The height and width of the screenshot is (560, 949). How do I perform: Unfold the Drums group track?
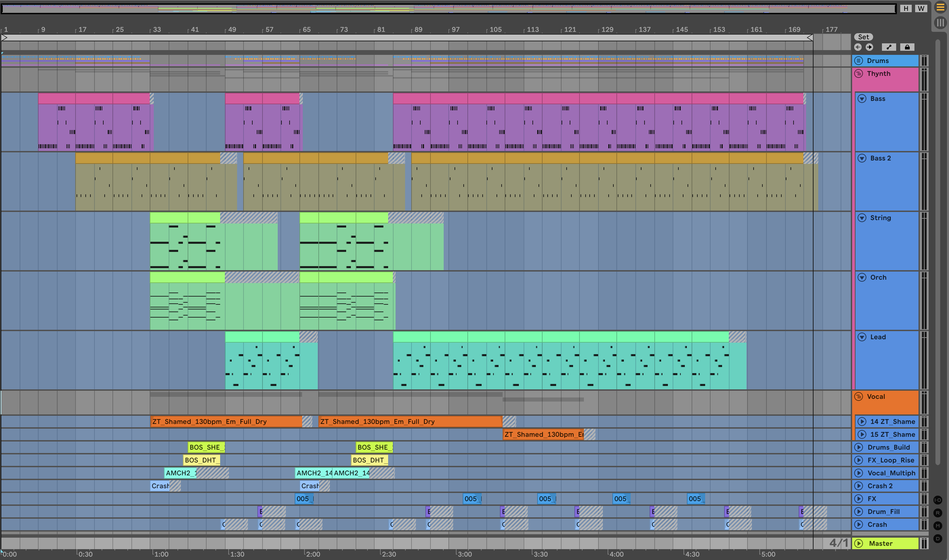tap(859, 61)
